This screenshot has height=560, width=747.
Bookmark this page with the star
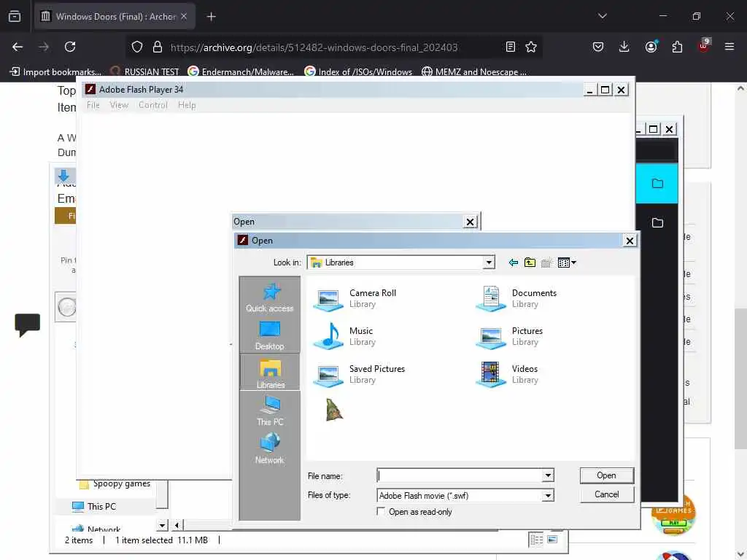531,47
